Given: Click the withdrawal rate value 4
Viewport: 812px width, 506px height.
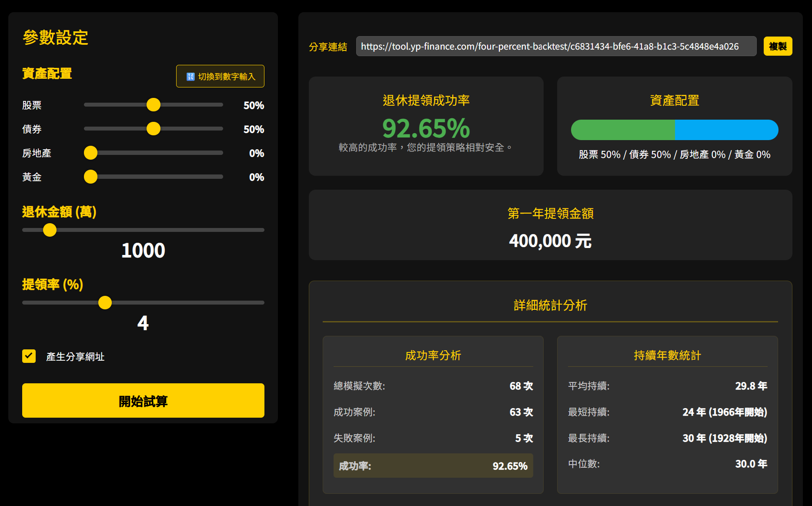Looking at the screenshot, I should pyautogui.click(x=143, y=323).
